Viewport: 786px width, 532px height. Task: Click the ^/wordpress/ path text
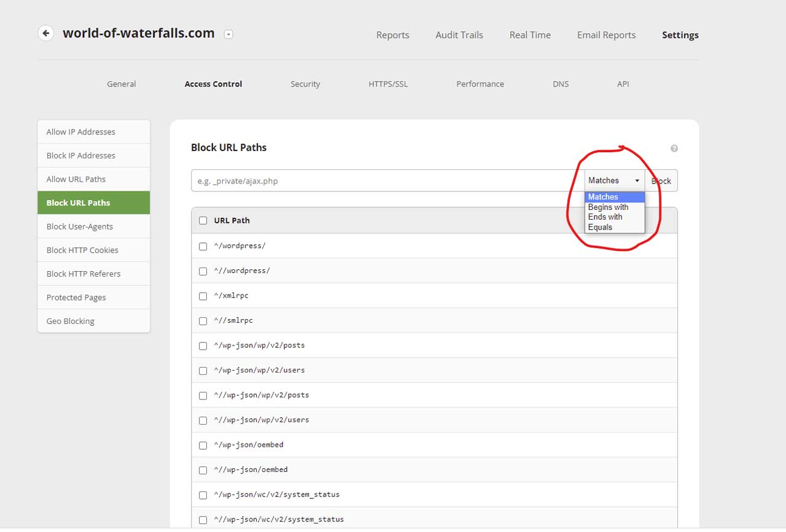tap(239, 245)
